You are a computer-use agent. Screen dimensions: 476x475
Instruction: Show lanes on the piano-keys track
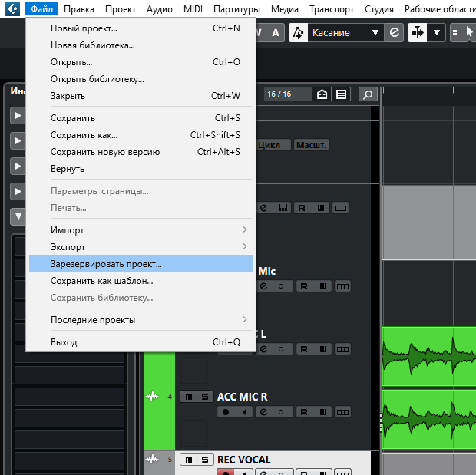[340, 208]
